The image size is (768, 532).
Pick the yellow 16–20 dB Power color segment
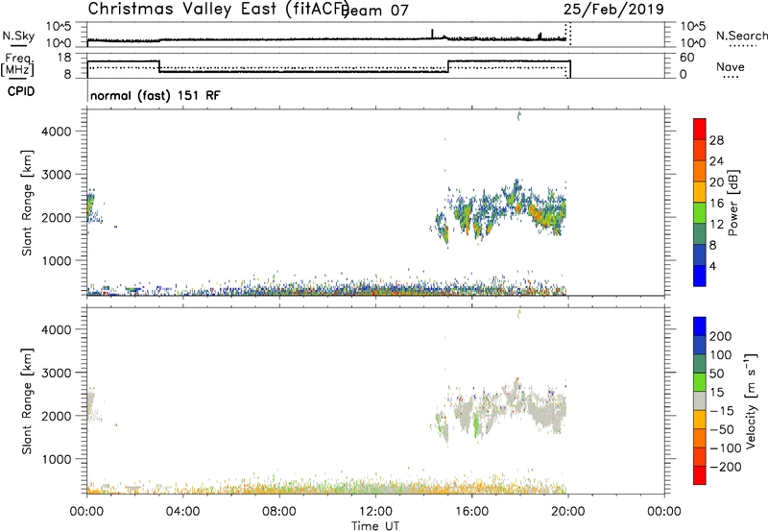[x=700, y=192]
